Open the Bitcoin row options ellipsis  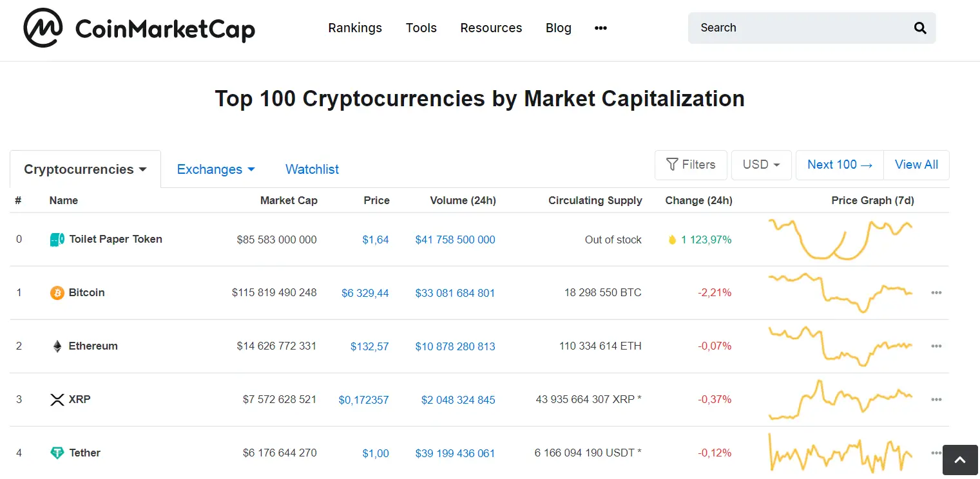(936, 293)
